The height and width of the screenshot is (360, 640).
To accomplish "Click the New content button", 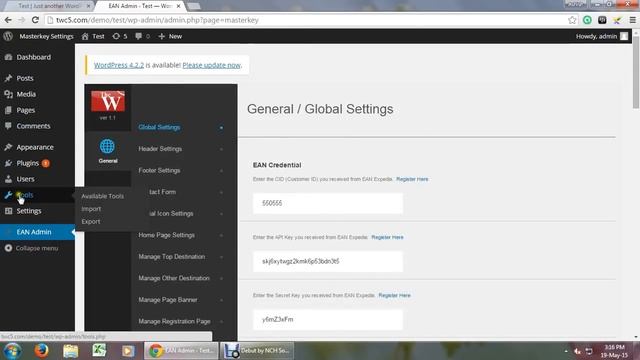I will pyautogui.click(x=170, y=36).
